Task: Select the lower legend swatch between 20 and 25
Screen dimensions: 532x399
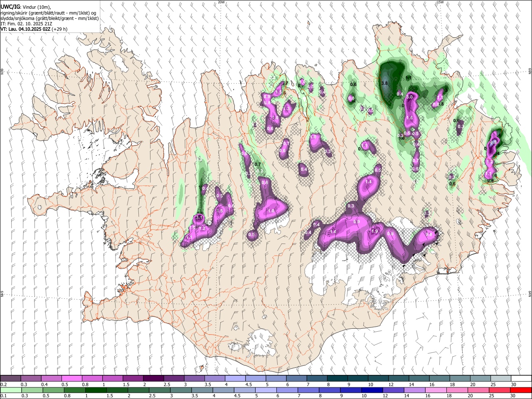Action: 478,390
